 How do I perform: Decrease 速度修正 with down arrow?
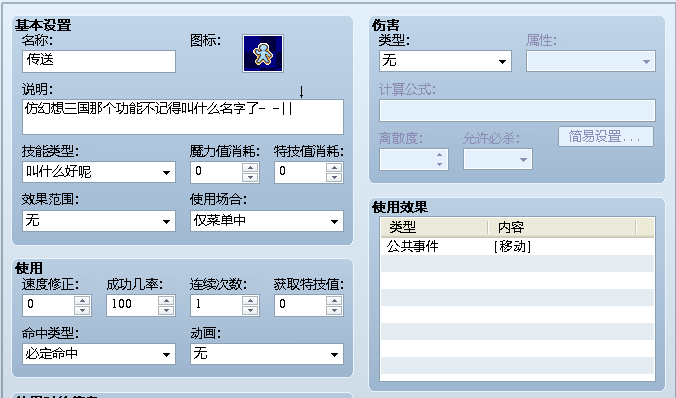[82, 310]
